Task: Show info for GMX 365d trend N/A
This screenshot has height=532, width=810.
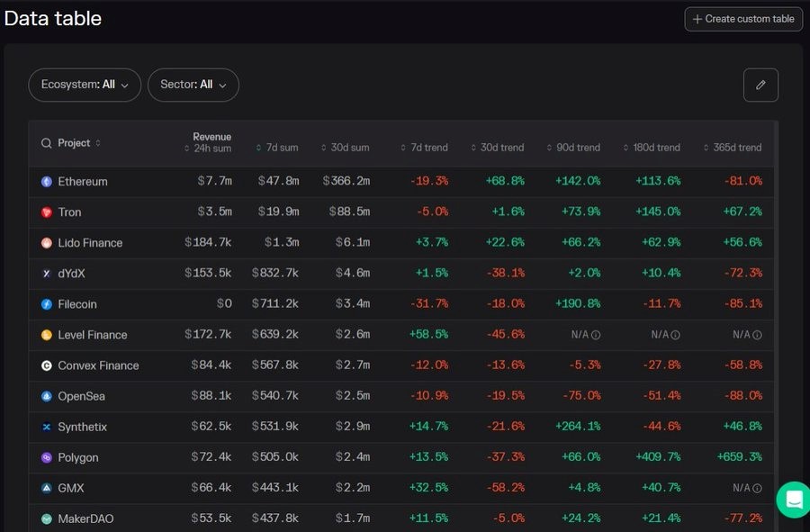Action: tap(757, 488)
